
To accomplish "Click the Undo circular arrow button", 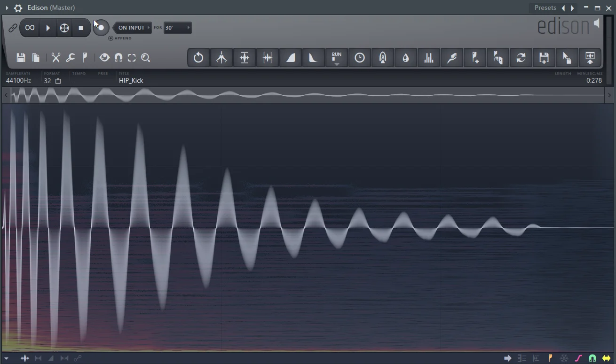I will [198, 58].
